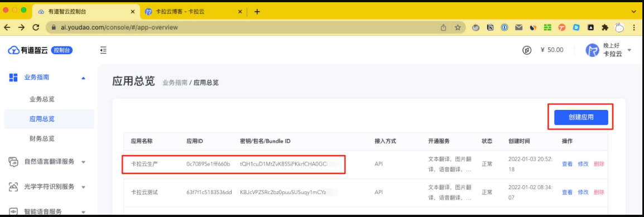Click 删除 for 卡拉云测试

pos(599,192)
